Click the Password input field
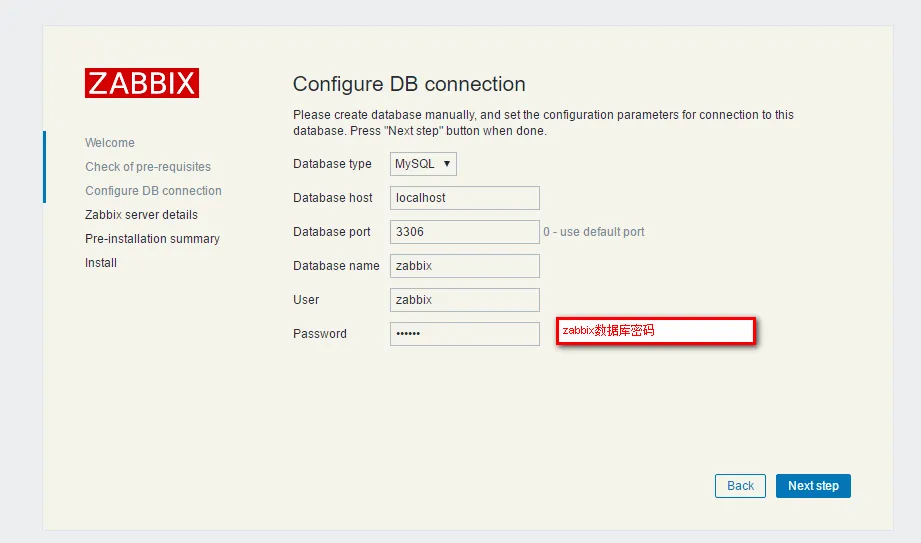This screenshot has height=543, width=921. tap(465, 334)
